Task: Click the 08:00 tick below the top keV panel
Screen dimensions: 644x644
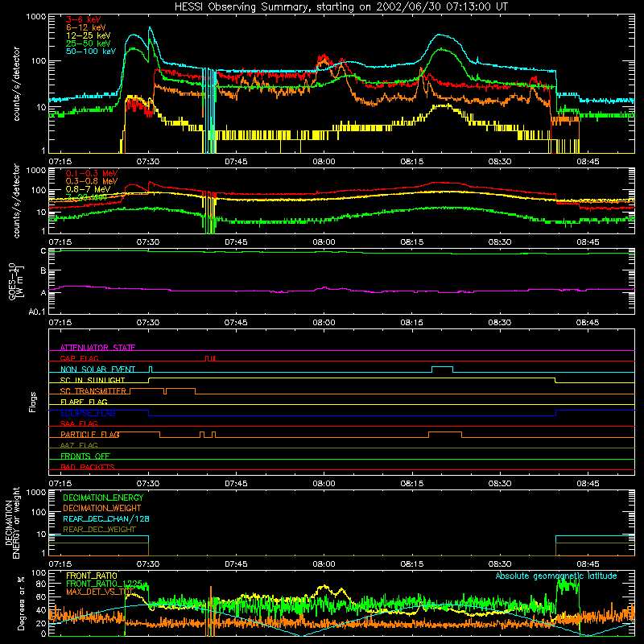Action: (x=324, y=162)
